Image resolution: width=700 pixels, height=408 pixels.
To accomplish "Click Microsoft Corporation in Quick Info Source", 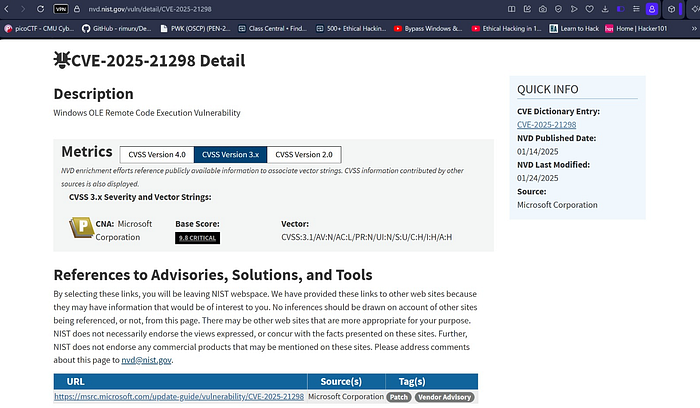I will tap(557, 204).
